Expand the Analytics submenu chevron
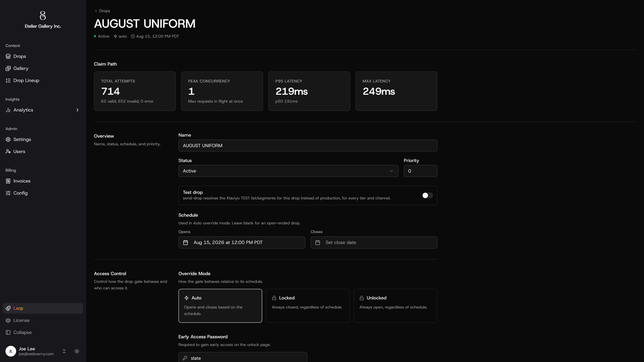The height and width of the screenshot is (362, 644). (x=77, y=110)
